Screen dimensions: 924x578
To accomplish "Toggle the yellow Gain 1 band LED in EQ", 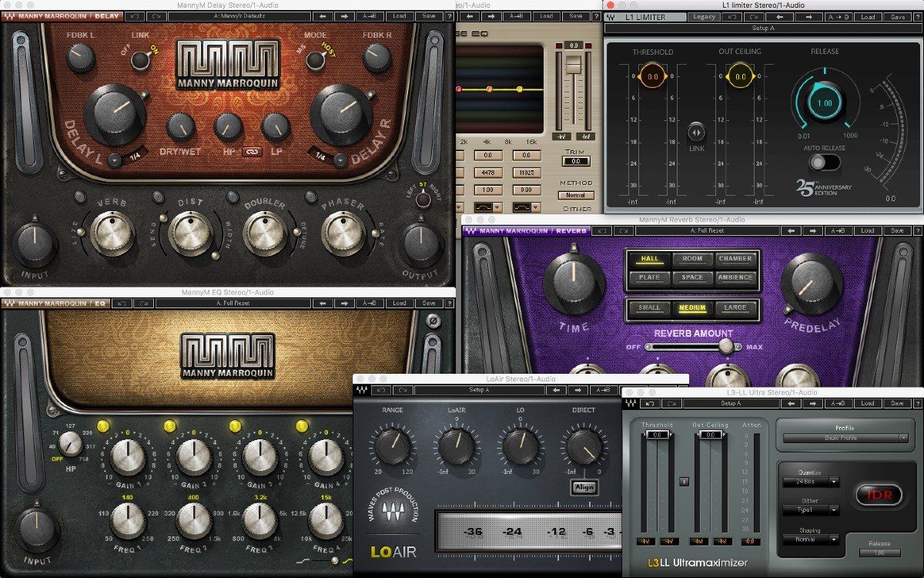I will [102, 425].
